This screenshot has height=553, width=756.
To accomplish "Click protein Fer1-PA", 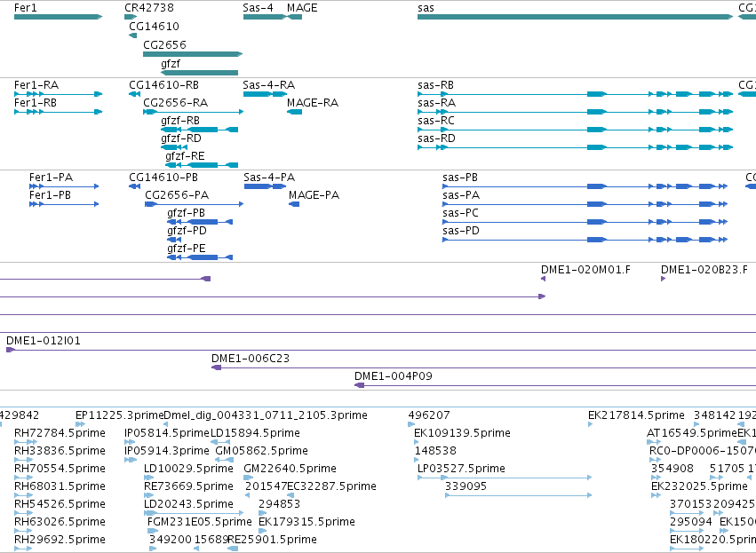I will point(64,186).
